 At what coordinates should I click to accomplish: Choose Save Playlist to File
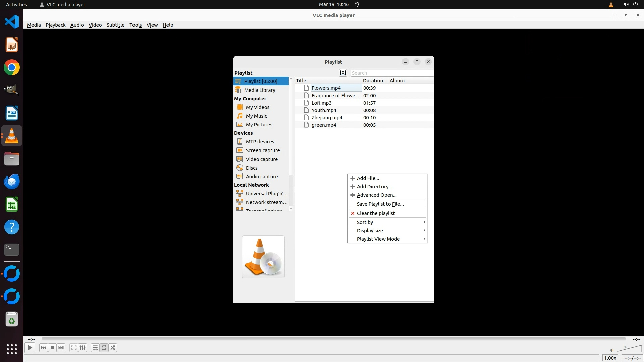(380, 204)
